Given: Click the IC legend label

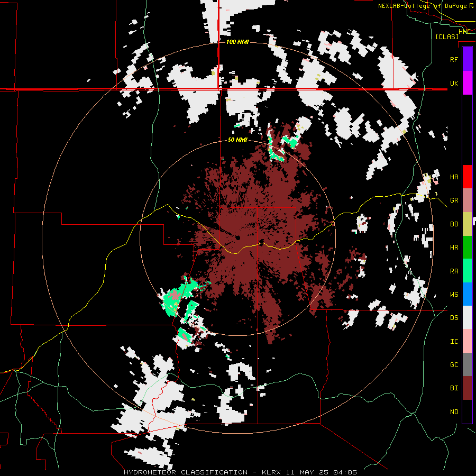Looking at the screenshot, I should tap(454, 342).
